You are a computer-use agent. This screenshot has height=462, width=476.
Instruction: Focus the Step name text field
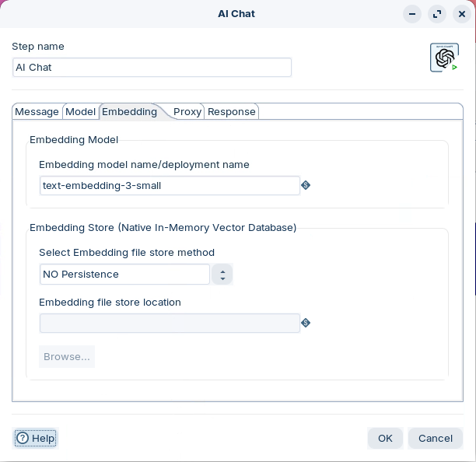tap(152, 68)
